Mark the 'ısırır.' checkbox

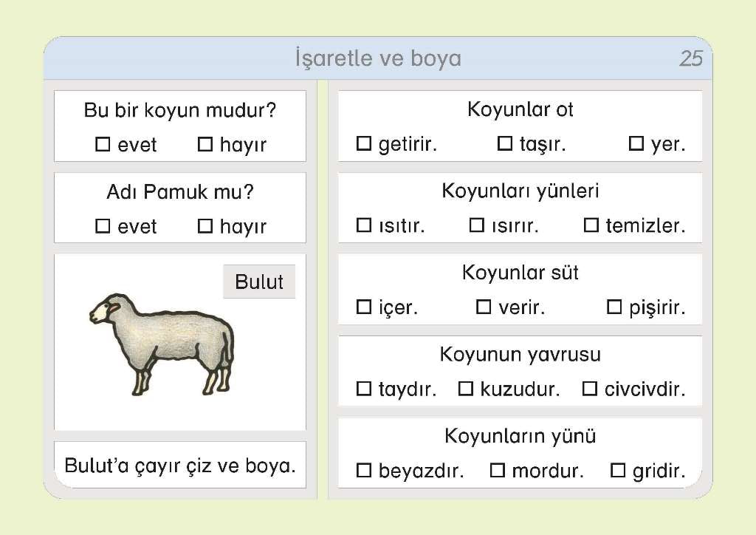click(x=477, y=225)
